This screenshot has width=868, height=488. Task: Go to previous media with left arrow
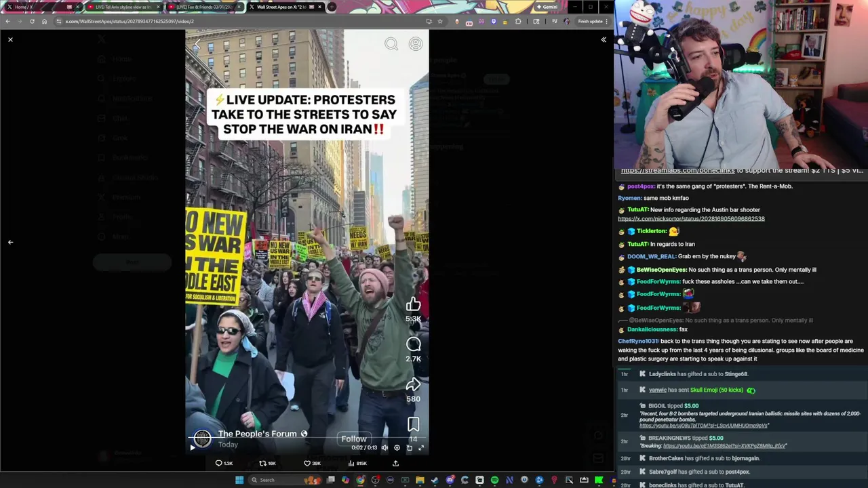point(10,242)
